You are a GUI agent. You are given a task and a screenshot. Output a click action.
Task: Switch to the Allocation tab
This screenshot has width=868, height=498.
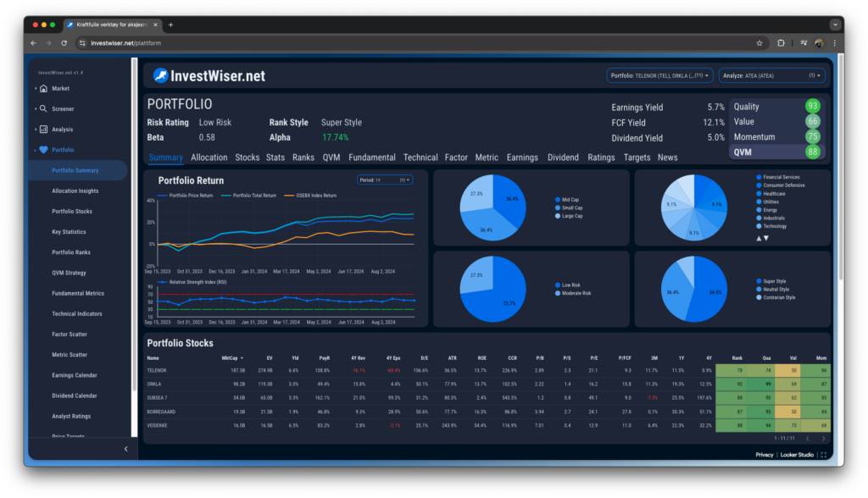click(x=209, y=158)
